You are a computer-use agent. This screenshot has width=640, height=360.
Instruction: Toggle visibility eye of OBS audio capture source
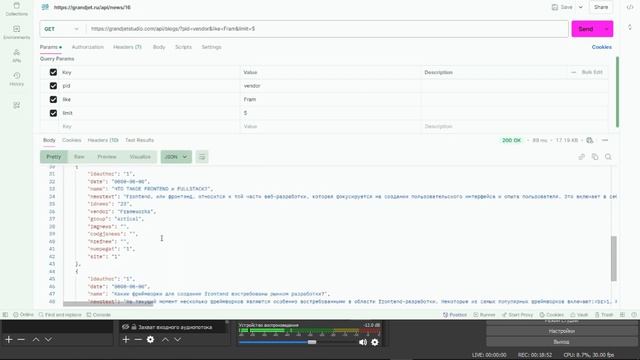(x=126, y=327)
